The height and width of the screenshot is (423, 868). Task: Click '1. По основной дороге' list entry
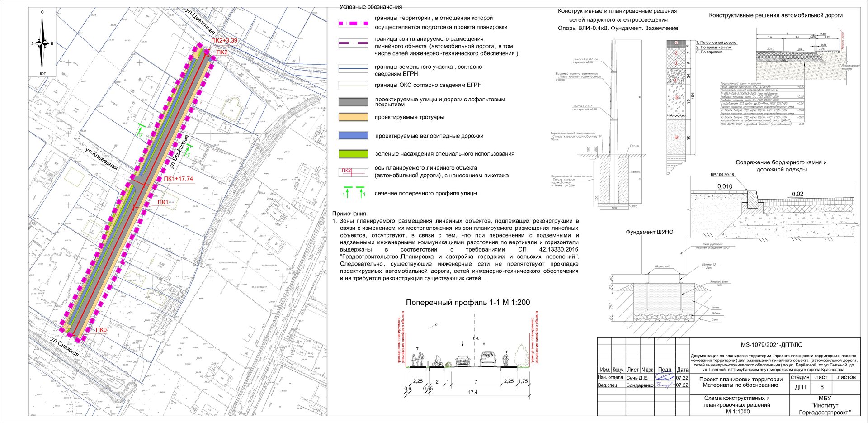pos(716,43)
